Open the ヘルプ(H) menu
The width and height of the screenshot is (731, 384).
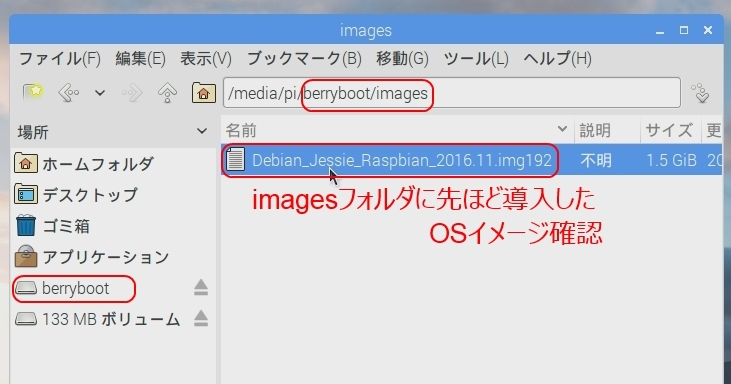557,59
